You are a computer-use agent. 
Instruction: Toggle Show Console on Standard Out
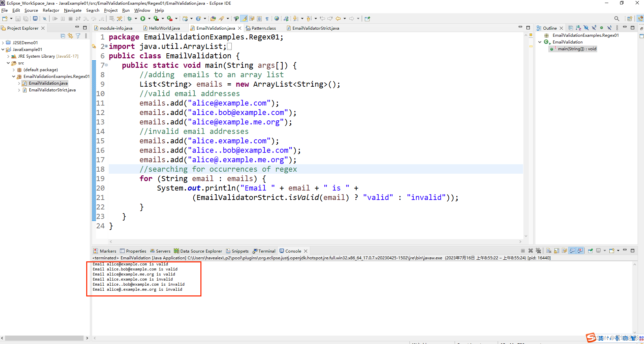[572, 251]
